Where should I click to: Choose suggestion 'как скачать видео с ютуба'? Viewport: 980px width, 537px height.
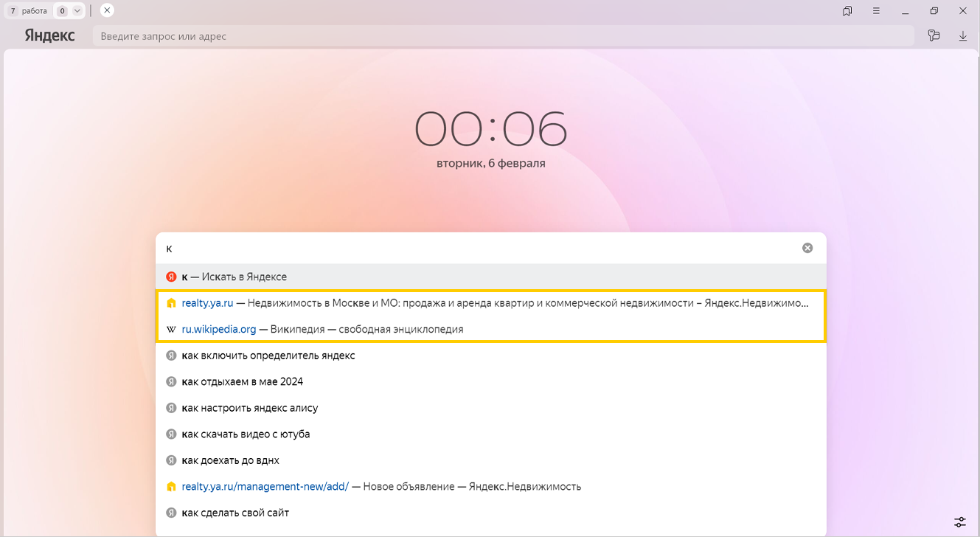coord(246,434)
